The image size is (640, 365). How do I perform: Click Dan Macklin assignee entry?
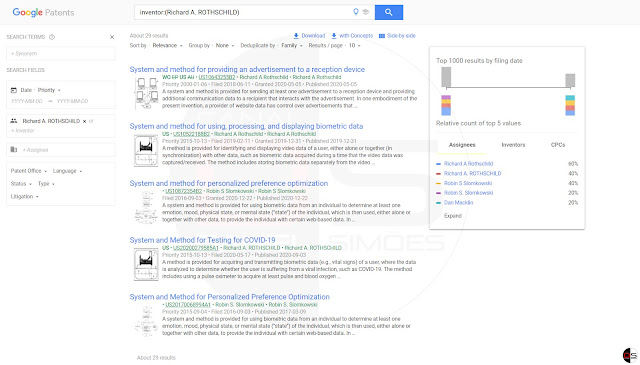click(458, 203)
